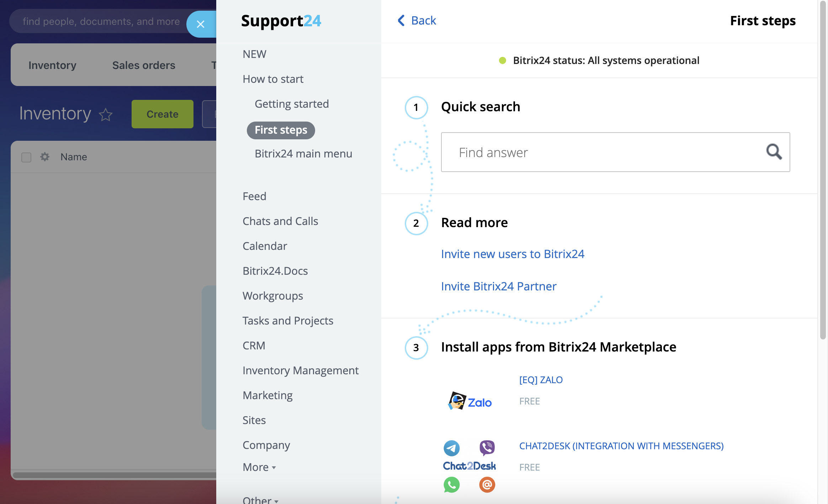Click the Back navigation arrow in First steps
This screenshot has height=504, width=828.
(401, 20)
